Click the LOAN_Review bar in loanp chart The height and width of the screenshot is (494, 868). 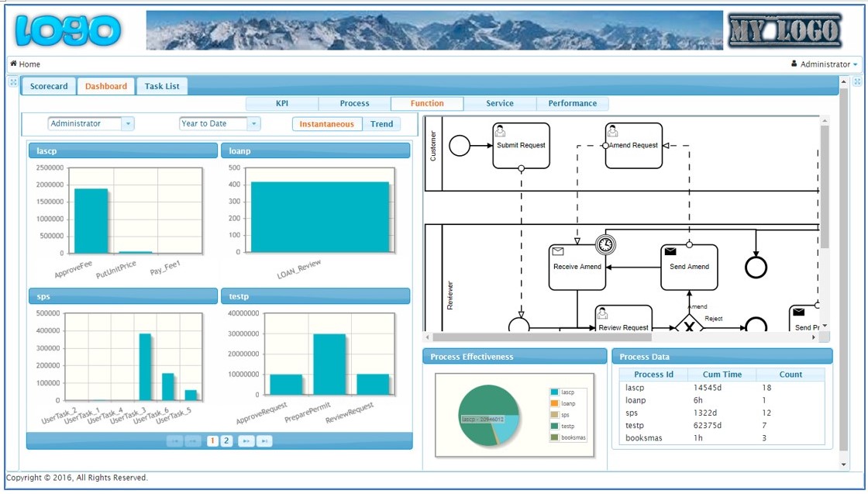tap(320, 217)
